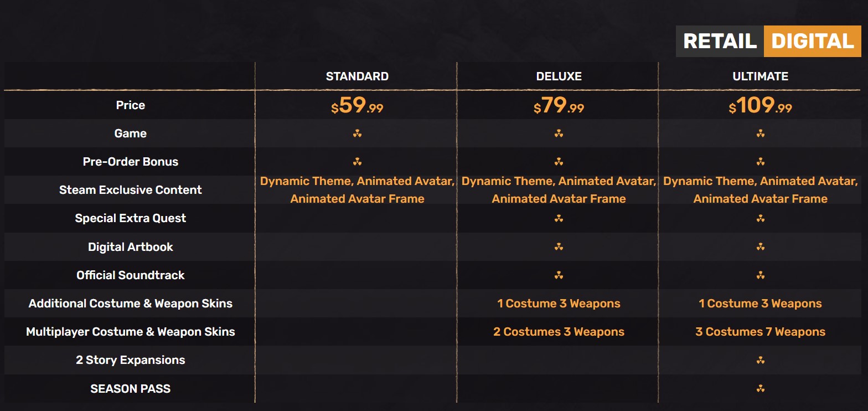Select the STANDARD column header

tap(357, 76)
